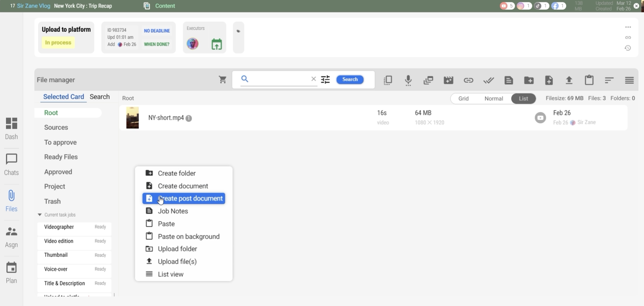Open the sort order toolbar menu
This screenshot has height=306, width=644.
(609, 80)
